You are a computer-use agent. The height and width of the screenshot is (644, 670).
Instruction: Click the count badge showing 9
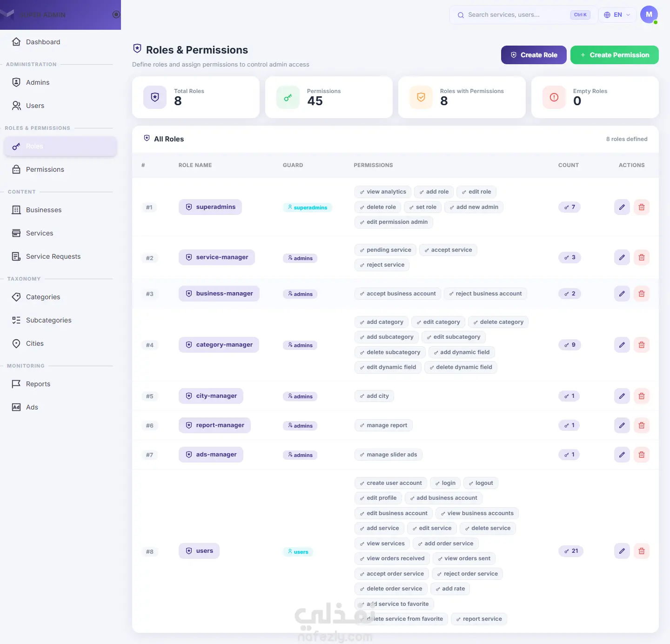(x=569, y=345)
